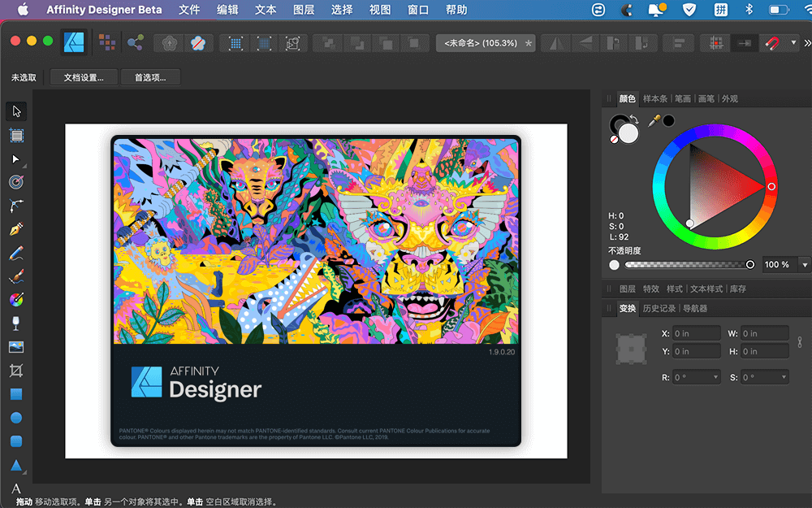Click Move to Front arrange icon
This screenshot has width=812, height=508.
414,43
